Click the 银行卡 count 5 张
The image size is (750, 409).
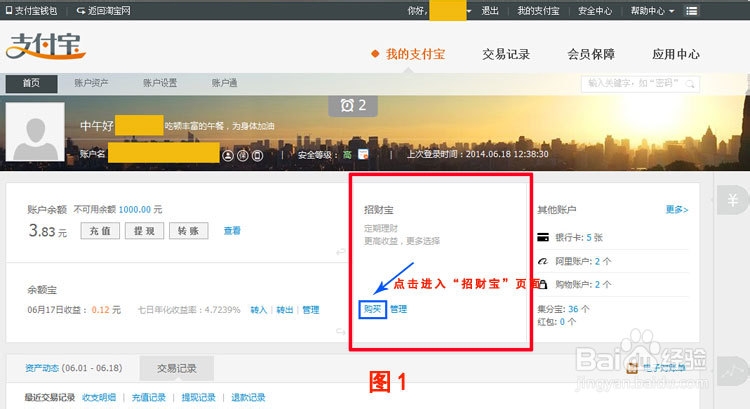coord(595,237)
